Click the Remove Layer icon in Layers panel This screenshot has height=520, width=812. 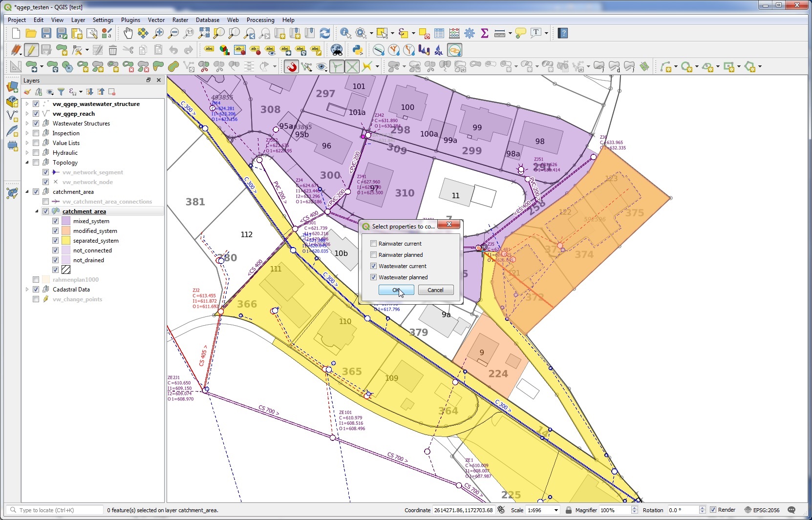coord(112,92)
